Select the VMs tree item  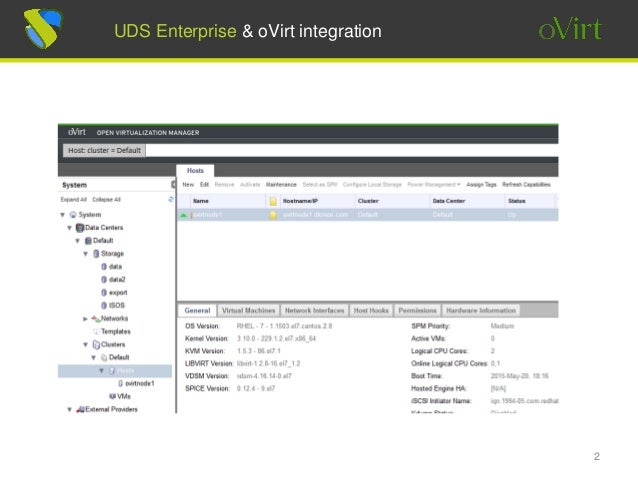point(124,396)
